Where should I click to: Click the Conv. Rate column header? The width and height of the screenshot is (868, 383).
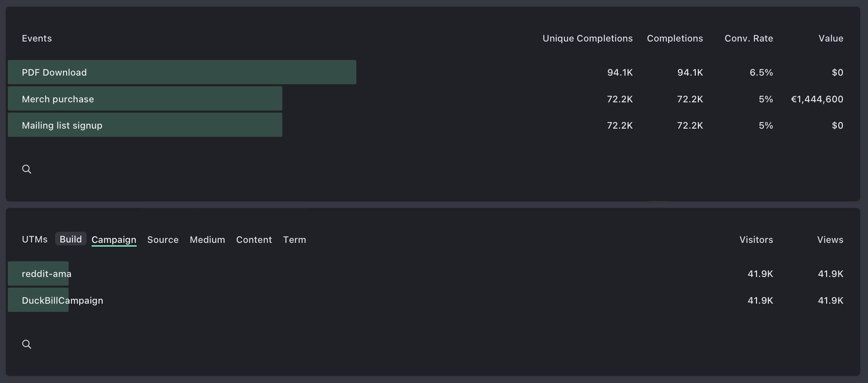click(x=748, y=38)
